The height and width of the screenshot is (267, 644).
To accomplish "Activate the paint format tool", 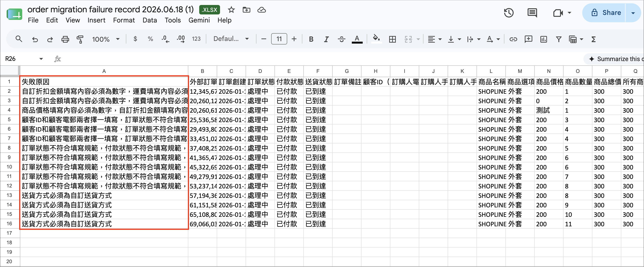I will pos(80,39).
